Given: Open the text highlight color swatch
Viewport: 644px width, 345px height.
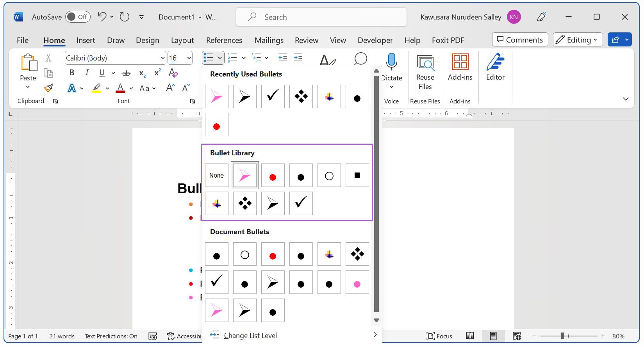Looking at the screenshot, I should click(96, 88).
